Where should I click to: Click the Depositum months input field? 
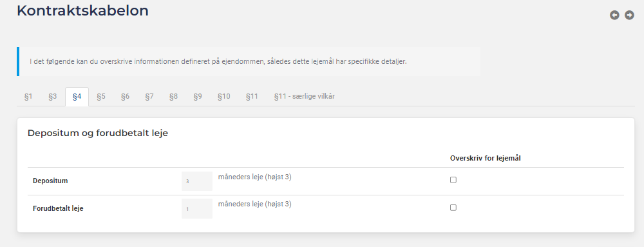point(197,181)
